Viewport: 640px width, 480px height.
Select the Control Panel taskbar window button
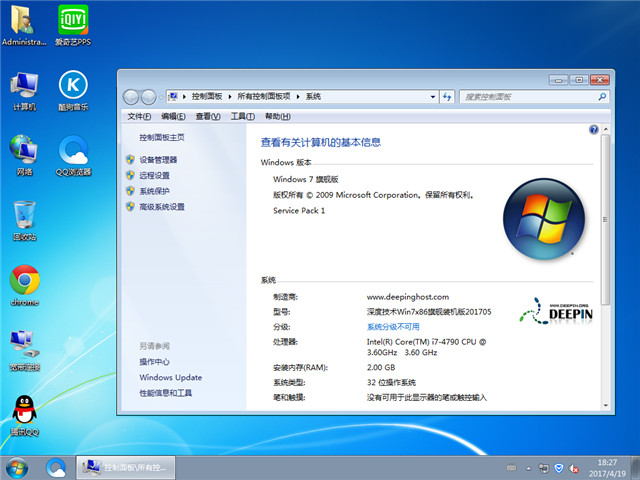tap(126, 468)
